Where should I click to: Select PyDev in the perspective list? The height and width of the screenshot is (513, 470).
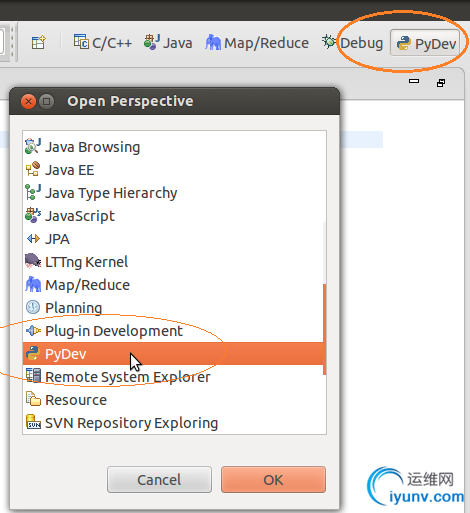[x=173, y=354]
